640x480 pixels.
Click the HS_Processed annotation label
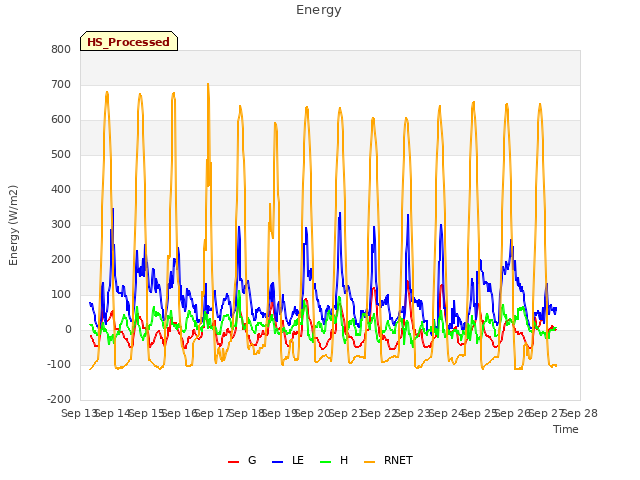click(x=129, y=42)
